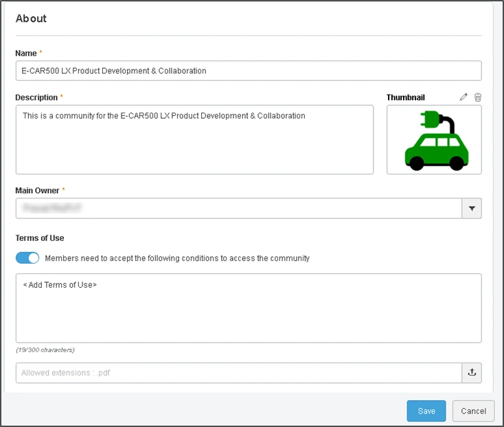
Task: Click the Allowed extensions .pdf file field
Action: (238, 373)
